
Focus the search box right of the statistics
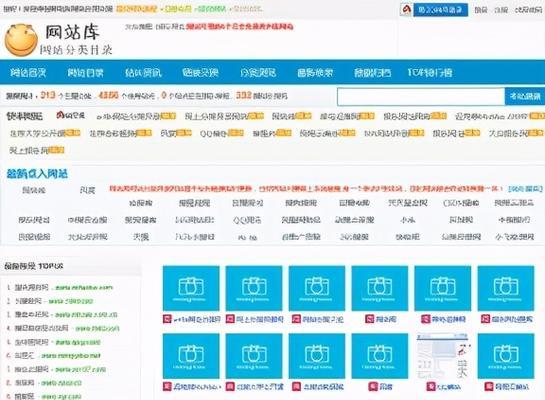(421, 96)
